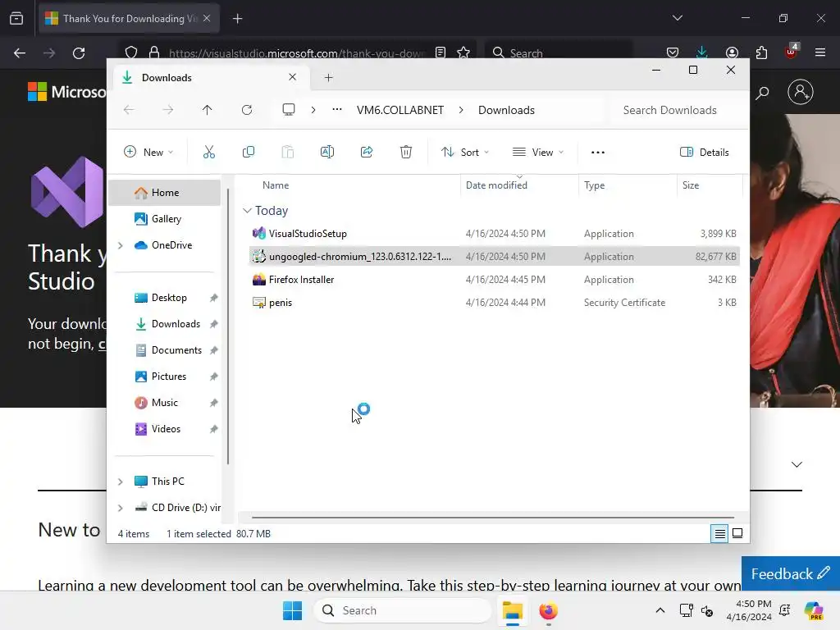Image resolution: width=840 pixels, height=630 pixels.
Task: Close the Downloads Explorer tab
Action: 293,77
